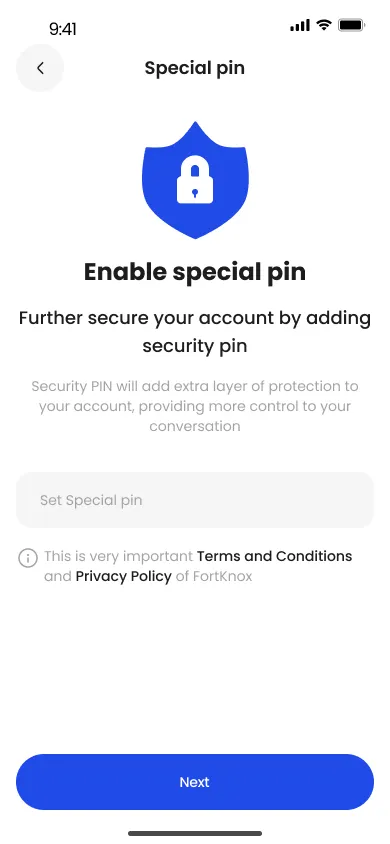
Task: Tap the white padlock symbol
Action: tap(195, 180)
